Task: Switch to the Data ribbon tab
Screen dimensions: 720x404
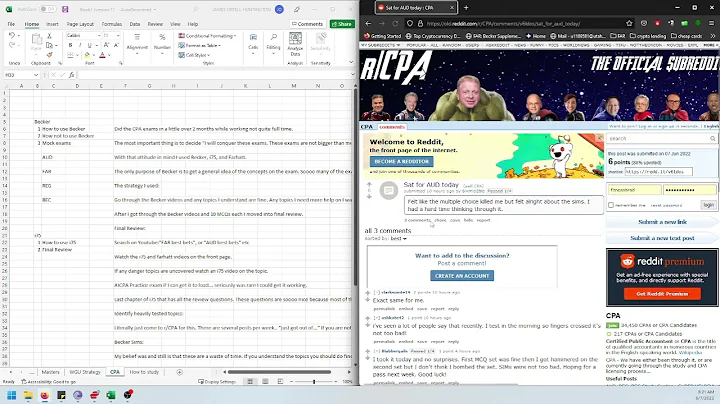Action: [135, 24]
